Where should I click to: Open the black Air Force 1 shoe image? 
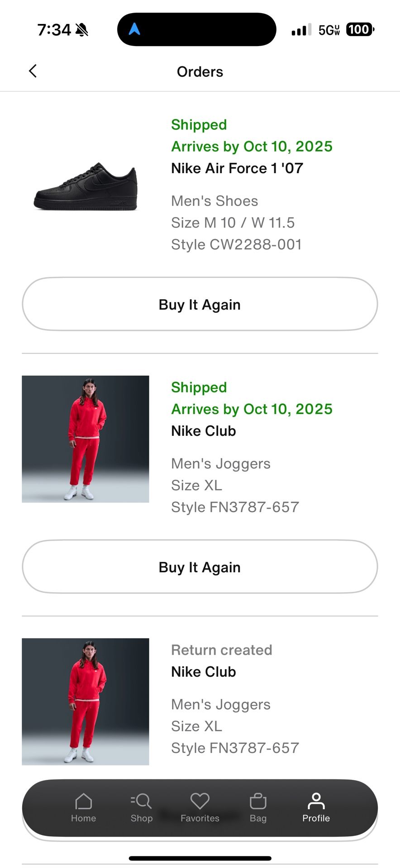point(86,186)
